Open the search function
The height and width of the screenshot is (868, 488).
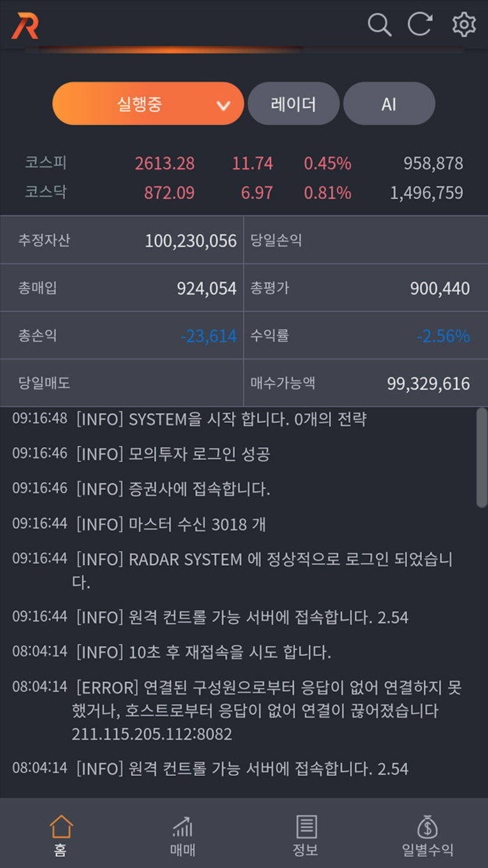(x=380, y=24)
